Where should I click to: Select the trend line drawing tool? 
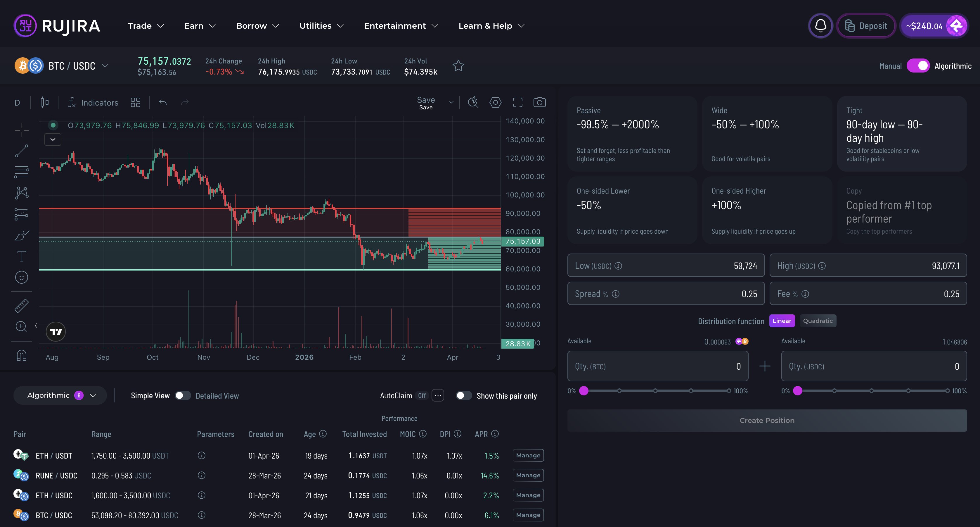pos(22,151)
